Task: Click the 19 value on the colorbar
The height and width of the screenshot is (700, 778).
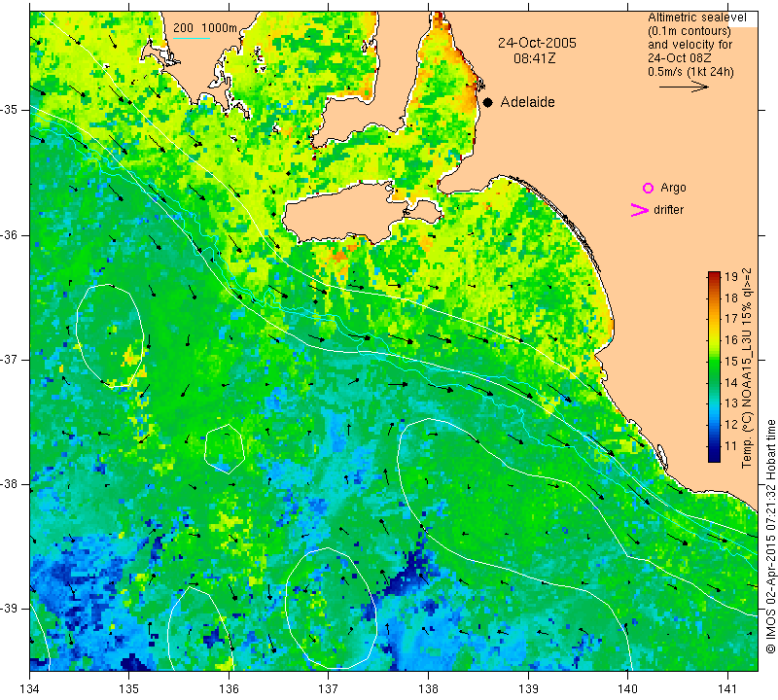Action: pyautogui.click(x=731, y=277)
